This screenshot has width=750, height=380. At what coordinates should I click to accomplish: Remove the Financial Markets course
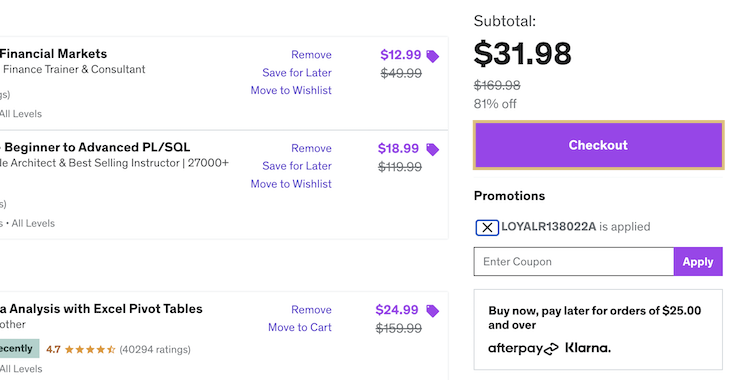311,55
